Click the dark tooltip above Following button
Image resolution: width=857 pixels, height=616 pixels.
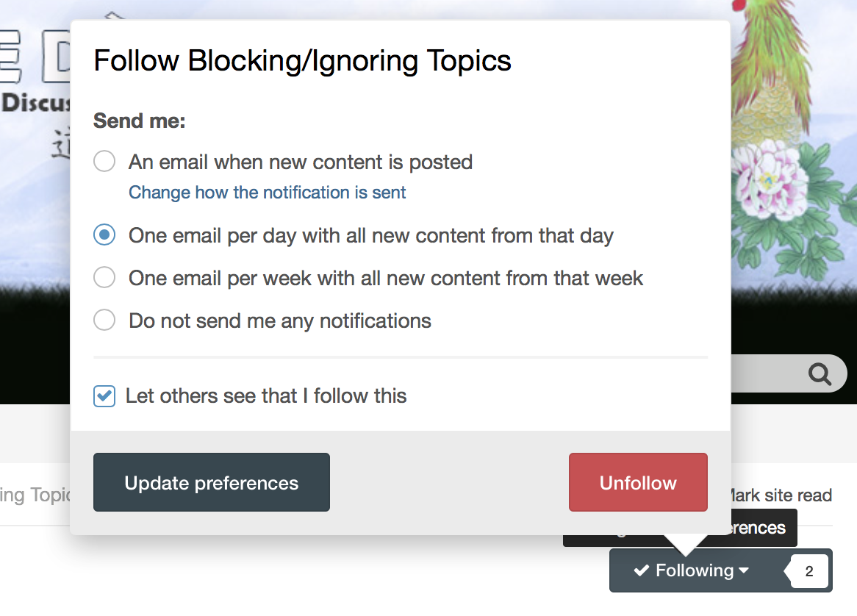[757, 528]
